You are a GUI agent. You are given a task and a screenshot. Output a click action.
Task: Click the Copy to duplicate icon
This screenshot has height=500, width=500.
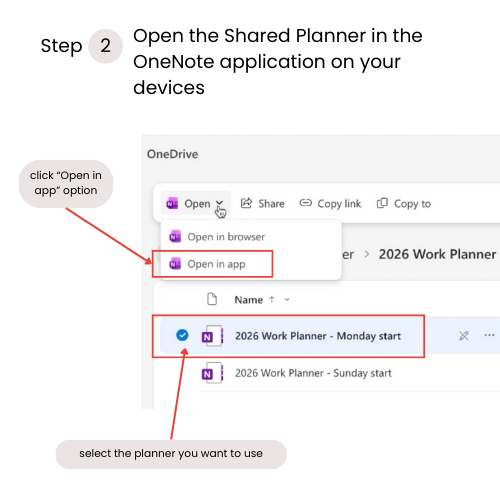tap(382, 203)
